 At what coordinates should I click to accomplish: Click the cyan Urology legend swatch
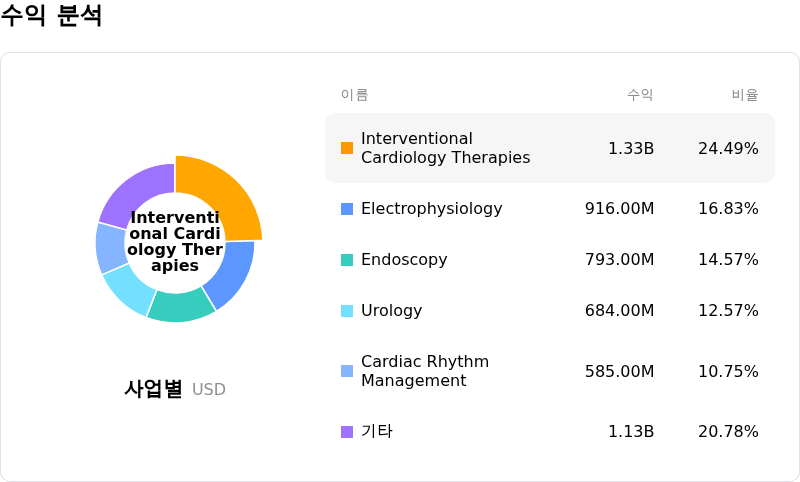click(347, 311)
